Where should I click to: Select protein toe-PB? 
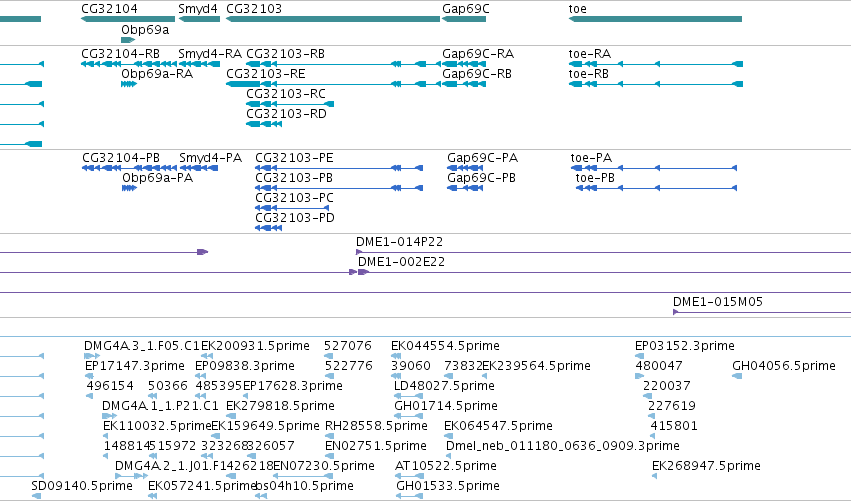[595, 178]
